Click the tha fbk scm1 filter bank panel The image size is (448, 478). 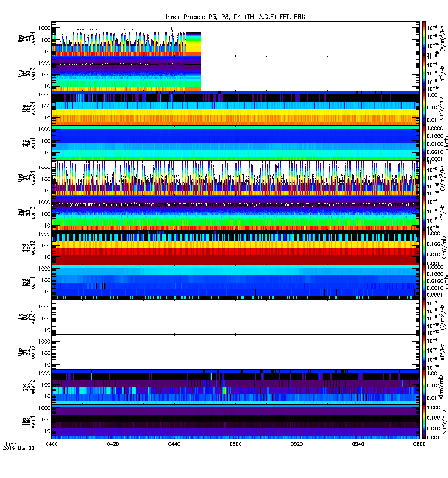(x=235, y=143)
